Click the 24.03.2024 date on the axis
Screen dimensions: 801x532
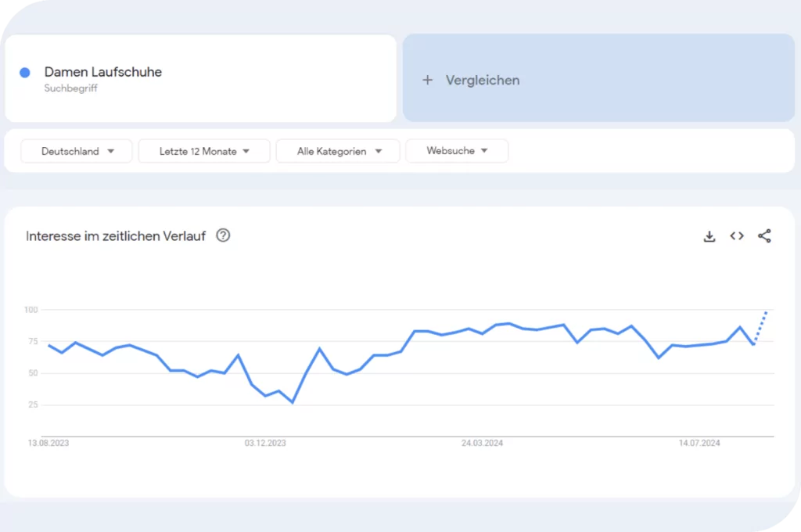point(482,443)
